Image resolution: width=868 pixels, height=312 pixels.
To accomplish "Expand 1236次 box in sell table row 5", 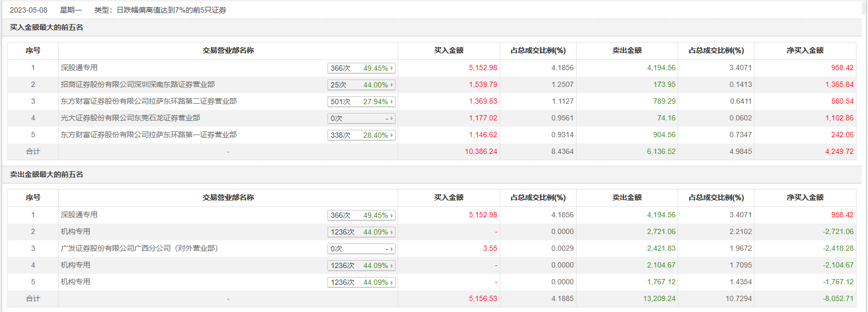I will coord(361,282).
